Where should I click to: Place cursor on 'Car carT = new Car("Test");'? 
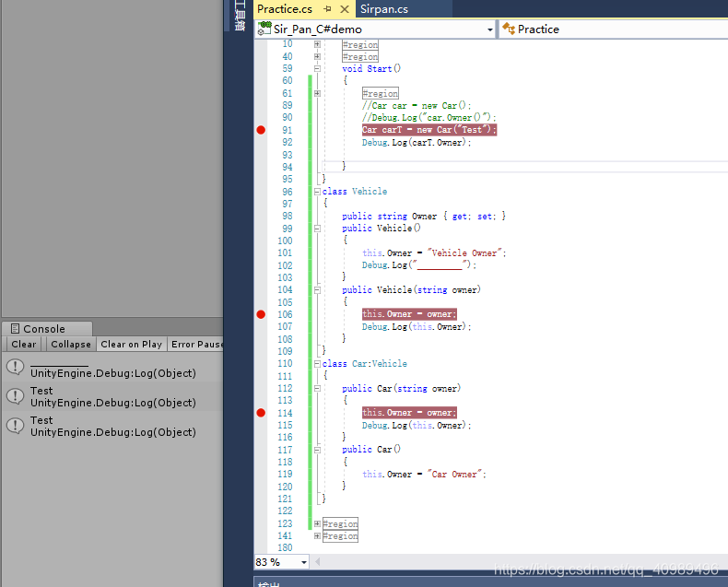pyautogui.click(x=429, y=130)
